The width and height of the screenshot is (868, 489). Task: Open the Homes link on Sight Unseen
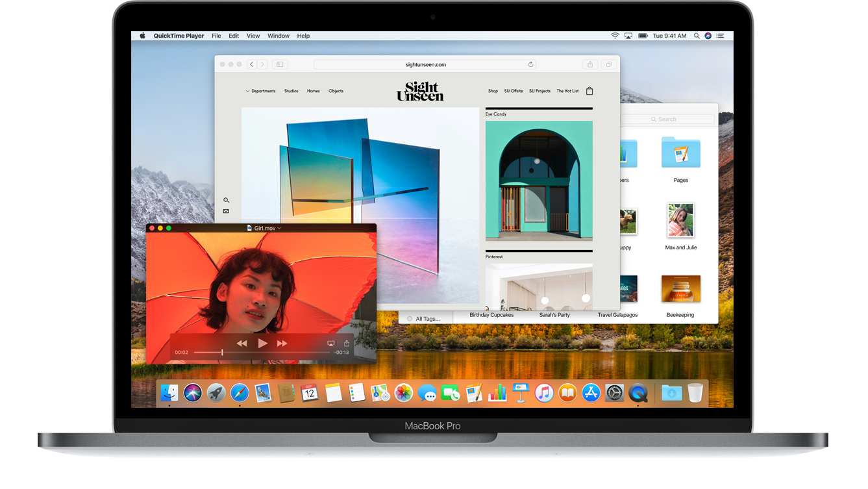coord(313,91)
